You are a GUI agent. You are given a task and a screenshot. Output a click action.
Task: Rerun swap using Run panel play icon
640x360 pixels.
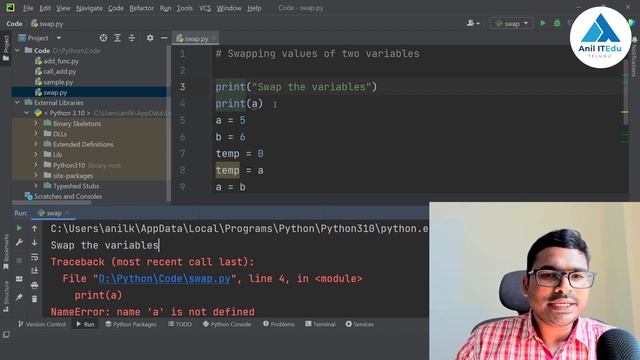[x=19, y=228]
